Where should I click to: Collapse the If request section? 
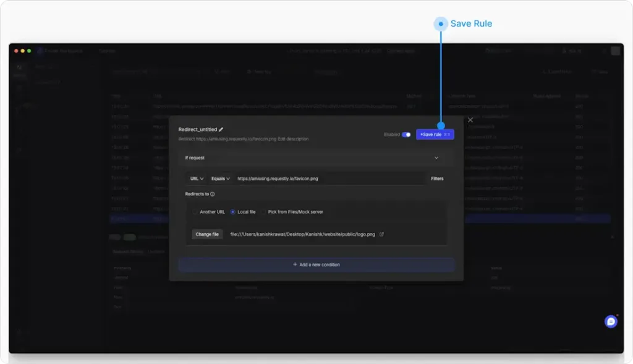(436, 158)
